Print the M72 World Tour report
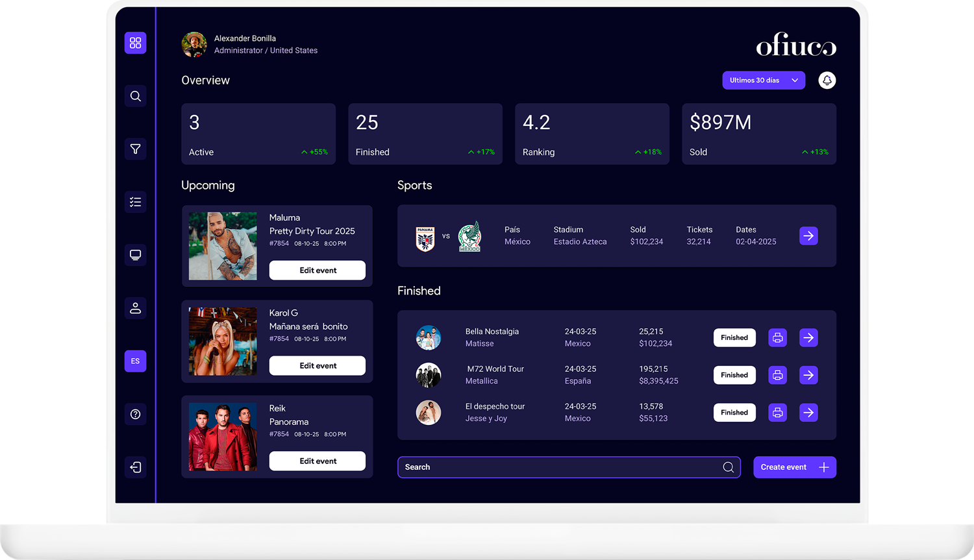The width and height of the screenshot is (974, 560). (x=777, y=375)
